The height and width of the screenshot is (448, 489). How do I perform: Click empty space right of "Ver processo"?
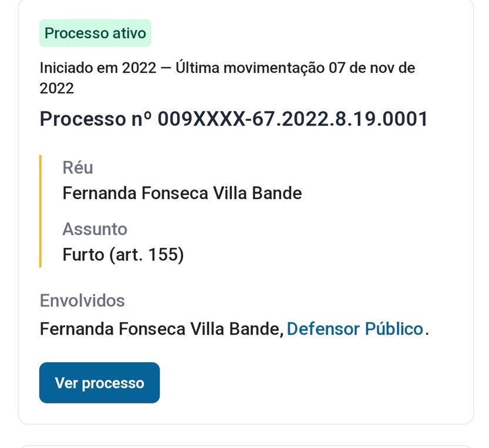305,383
